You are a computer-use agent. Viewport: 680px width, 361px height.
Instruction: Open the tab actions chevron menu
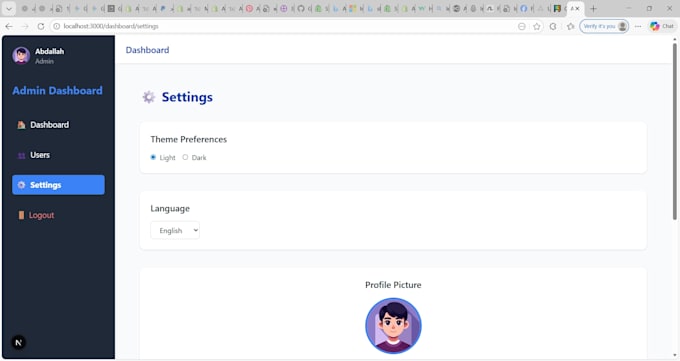(x=9, y=9)
